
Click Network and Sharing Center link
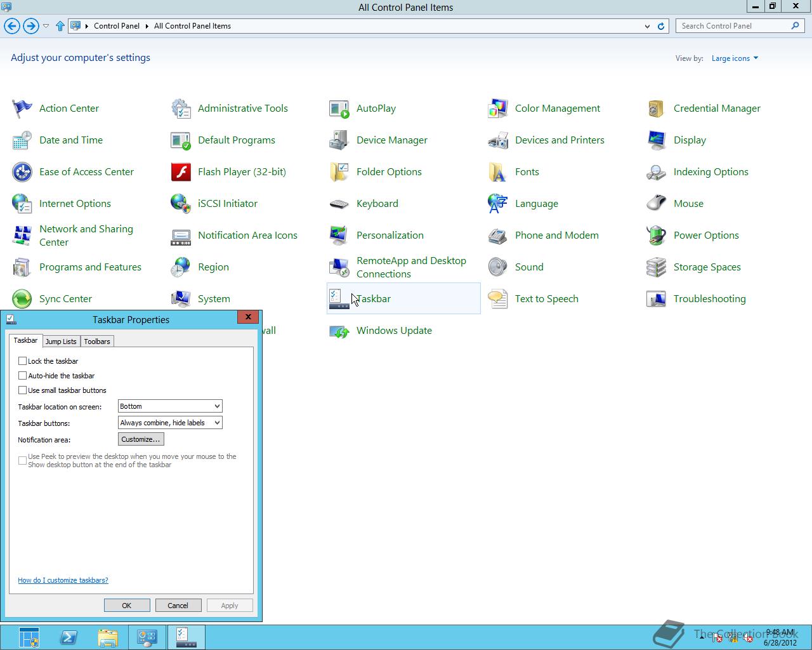coord(86,235)
